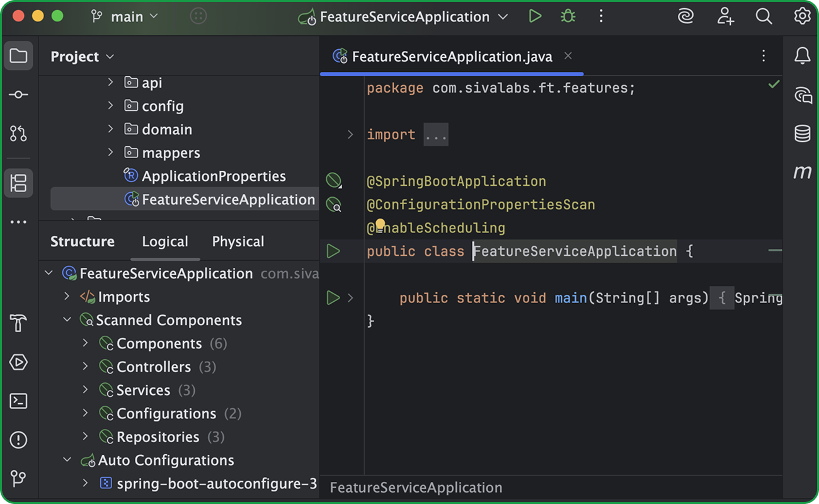This screenshot has width=819, height=504.
Task: Click the run gutter icon beside main method
Action: point(333,297)
